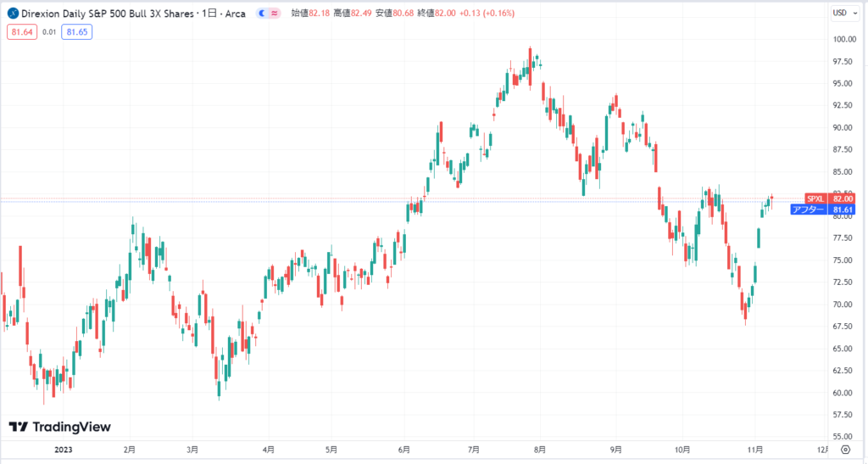This screenshot has width=868, height=464.
Task: Click the +0.13 (+0.16%) change value
Action: 487,14
